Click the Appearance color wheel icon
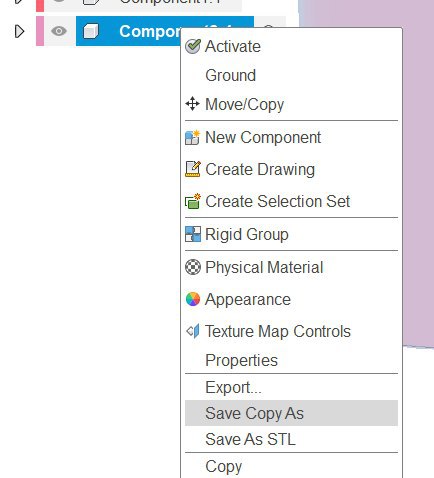This screenshot has width=434, height=478. pos(193,299)
